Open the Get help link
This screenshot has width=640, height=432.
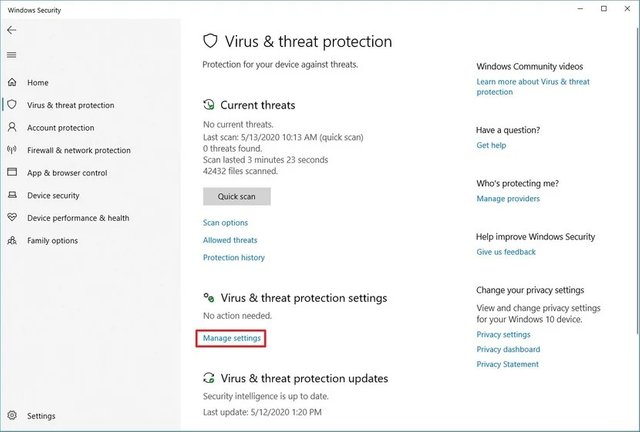(491, 145)
